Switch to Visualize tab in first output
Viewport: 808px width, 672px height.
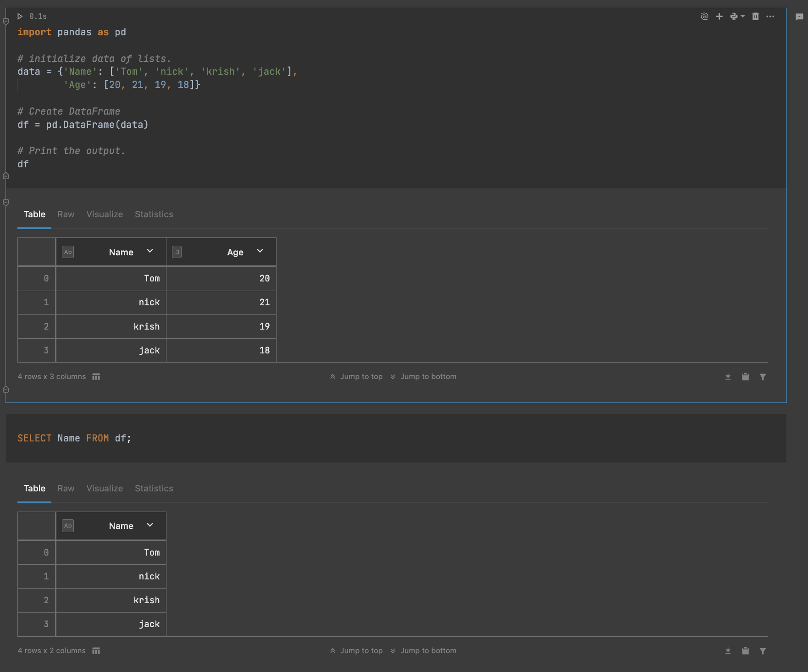pos(105,214)
